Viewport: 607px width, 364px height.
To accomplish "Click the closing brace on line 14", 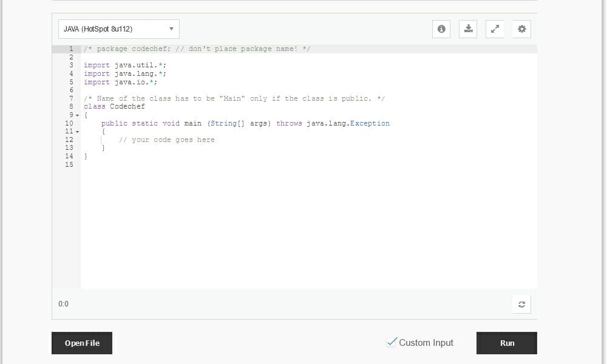I will (86, 156).
